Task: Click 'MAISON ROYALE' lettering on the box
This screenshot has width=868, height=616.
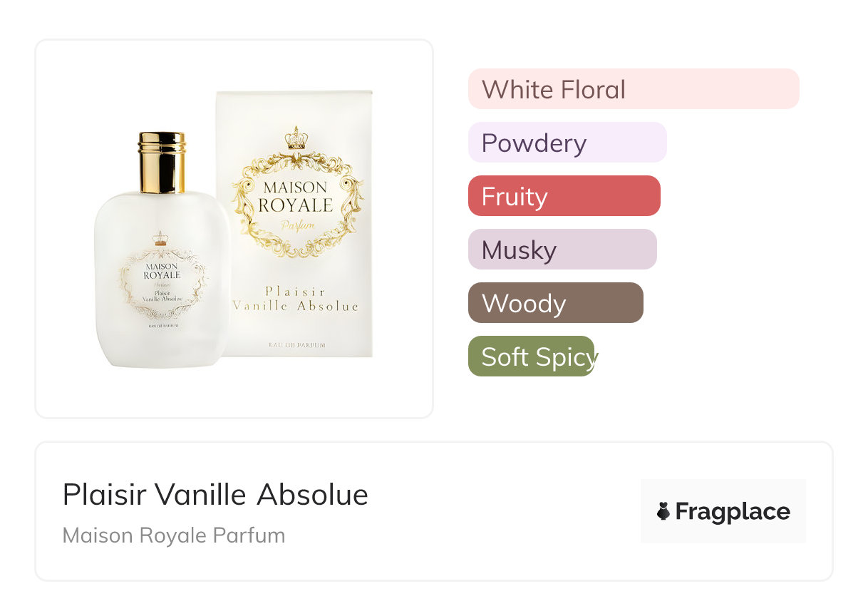Action: (295, 197)
